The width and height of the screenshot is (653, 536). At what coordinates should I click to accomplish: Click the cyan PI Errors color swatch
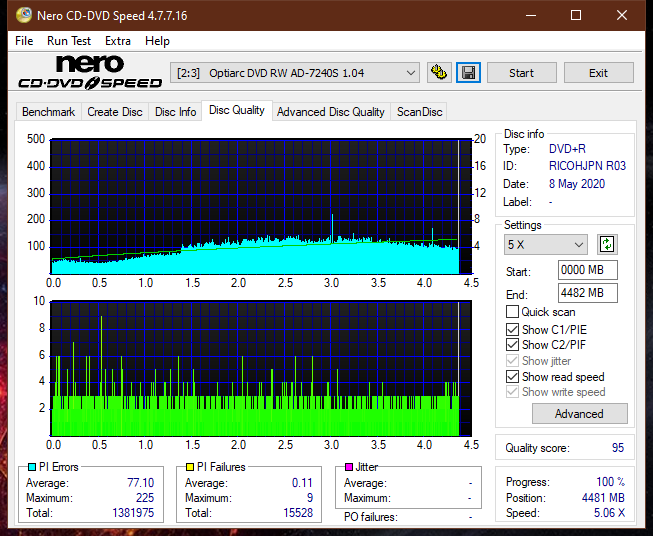click(x=32, y=467)
